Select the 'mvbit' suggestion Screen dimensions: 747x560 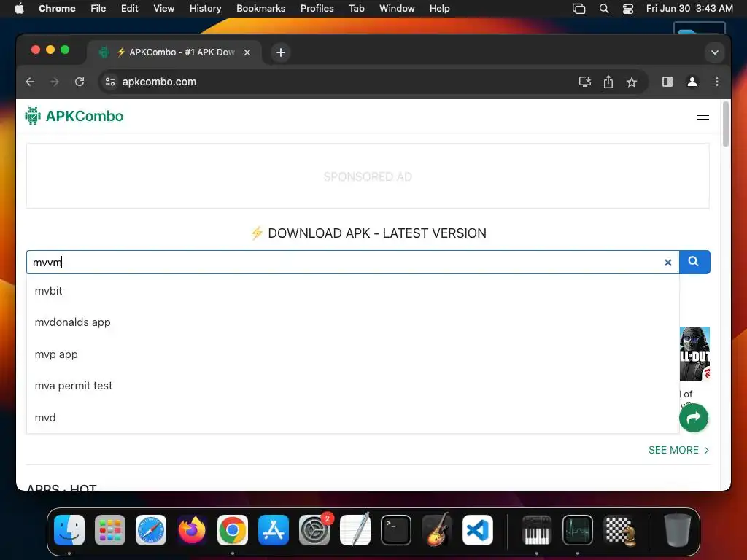[352, 290]
